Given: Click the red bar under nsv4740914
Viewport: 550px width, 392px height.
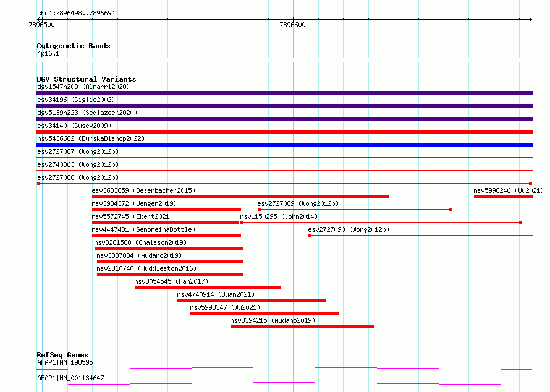Looking at the screenshot, I should 252,300.
